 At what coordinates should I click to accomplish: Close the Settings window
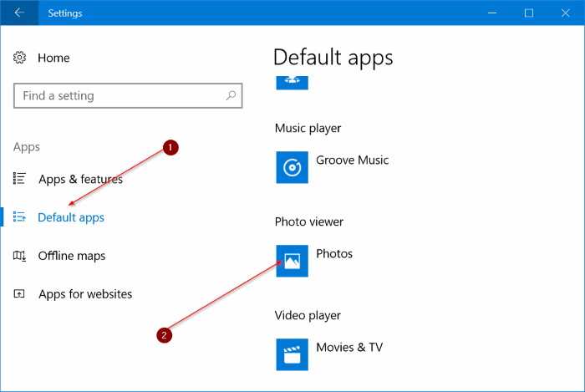pyautogui.click(x=565, y=13)
